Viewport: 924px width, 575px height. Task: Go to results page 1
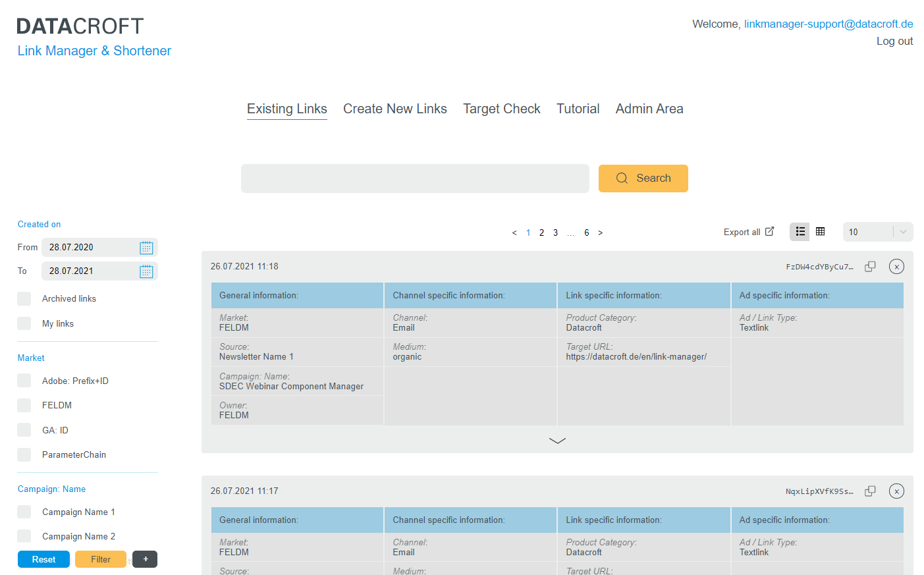[x=528, y=233]
